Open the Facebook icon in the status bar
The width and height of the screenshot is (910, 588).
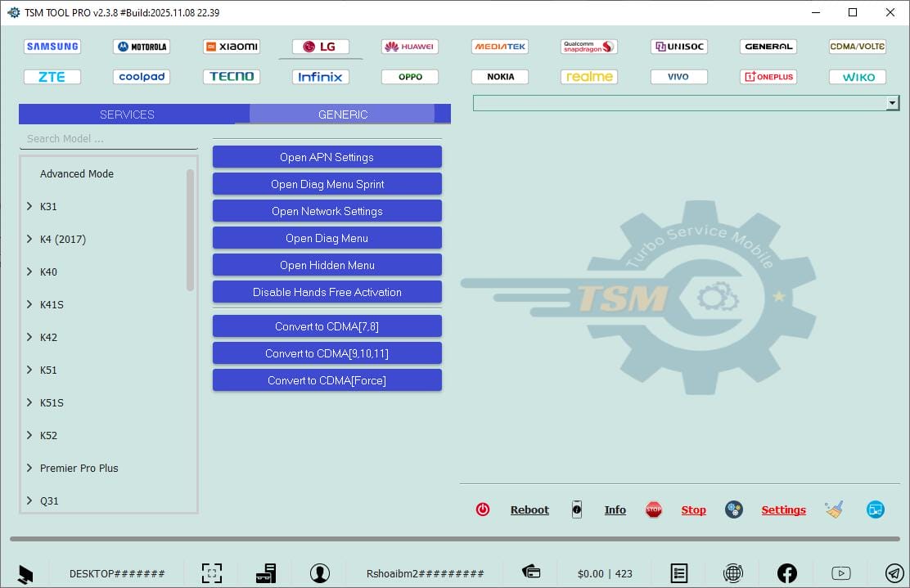click(x=787, y=572)
